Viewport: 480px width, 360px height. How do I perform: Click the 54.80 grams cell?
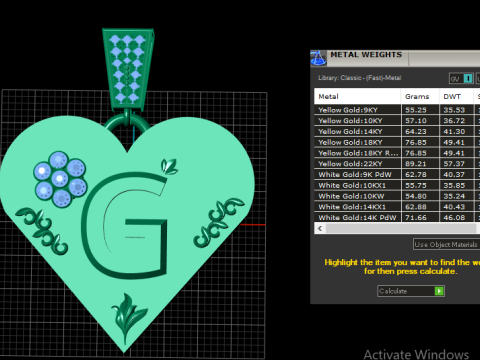pyautogui.click(x=420, y=196)
